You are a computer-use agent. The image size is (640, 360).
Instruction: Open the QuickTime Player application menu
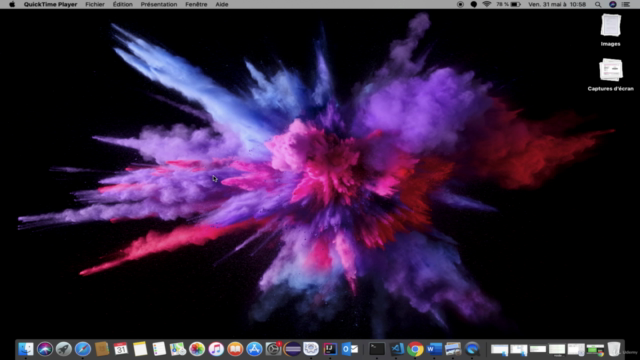[x=50, y=4]
